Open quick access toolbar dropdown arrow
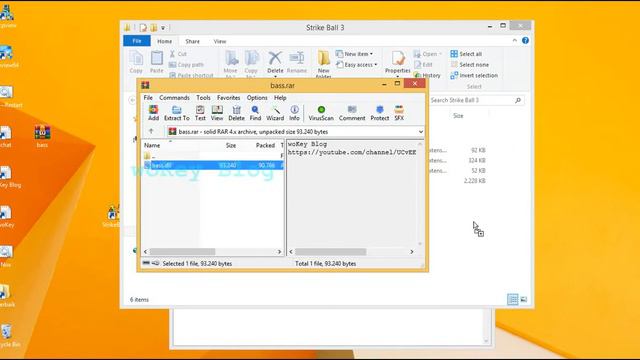640x360 pixels. (x=163, y=28)
